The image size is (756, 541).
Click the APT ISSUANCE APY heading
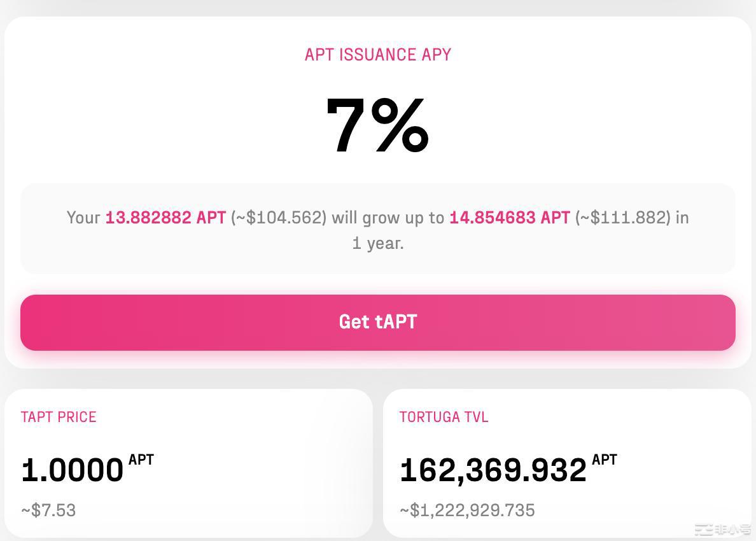(x=377, y=55)
